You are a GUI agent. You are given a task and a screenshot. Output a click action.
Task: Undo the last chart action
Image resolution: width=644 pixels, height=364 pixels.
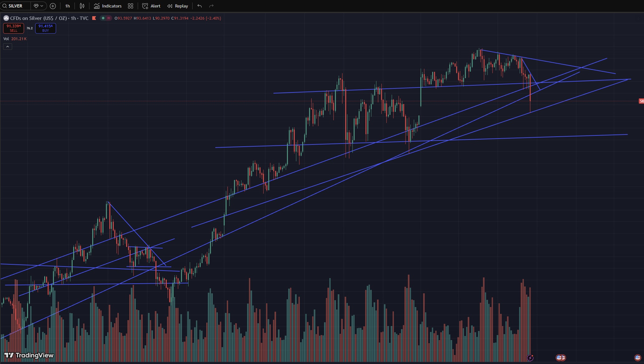click(x=200, y=6)
